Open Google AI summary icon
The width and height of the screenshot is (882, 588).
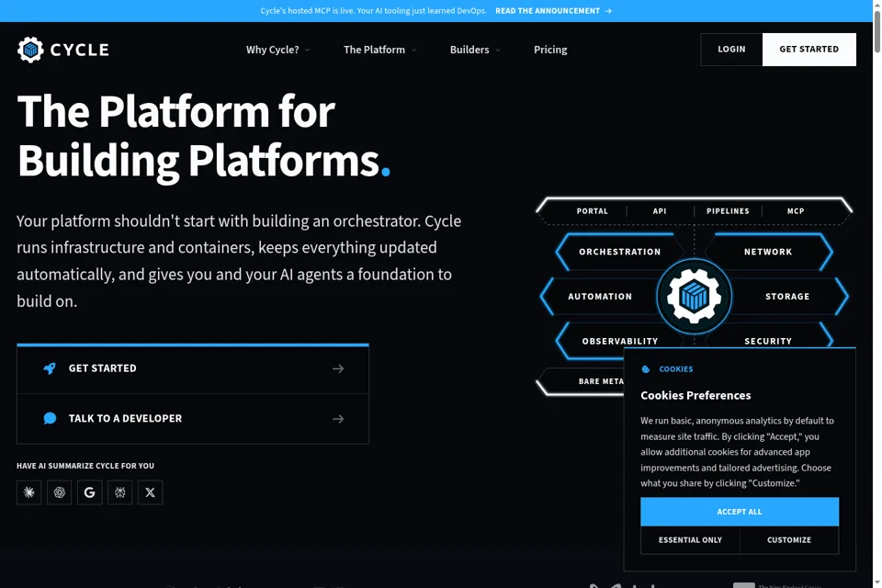89,492
